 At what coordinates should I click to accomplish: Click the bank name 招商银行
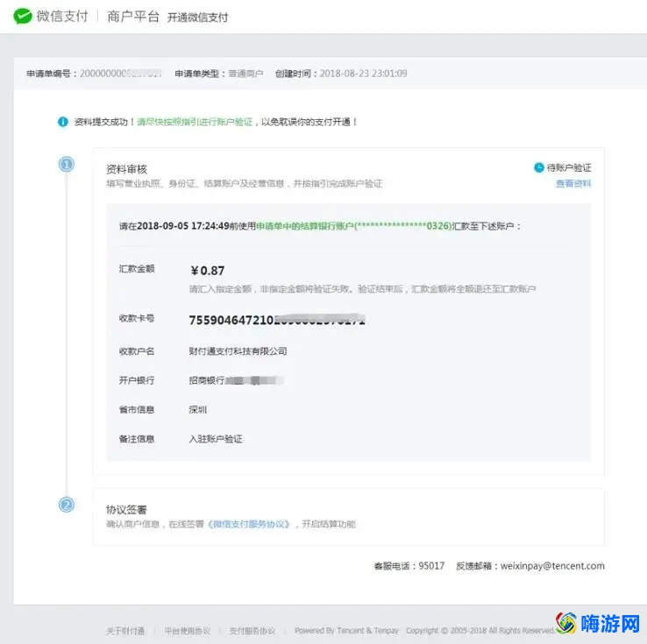pyautogui.click(x=206, y=380)
